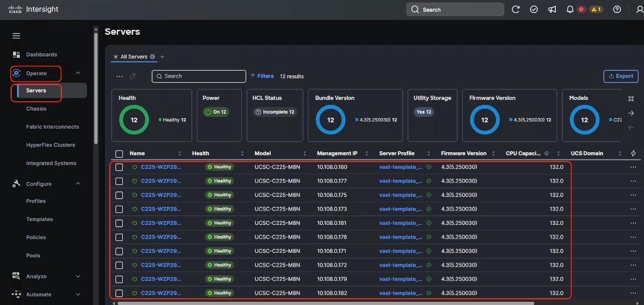
Task: Collapse the Operate section chevron
Action: [x=78, y=73]
